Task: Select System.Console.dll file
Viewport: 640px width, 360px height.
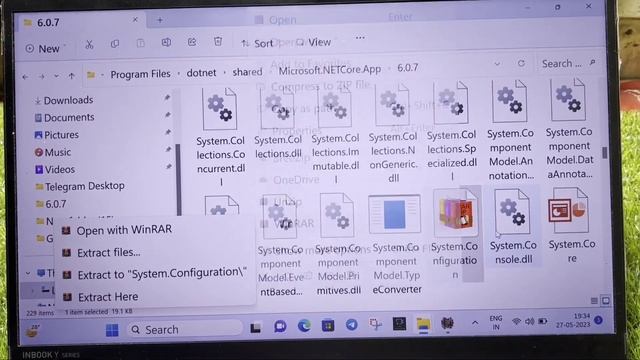Action: click(513, 226)
